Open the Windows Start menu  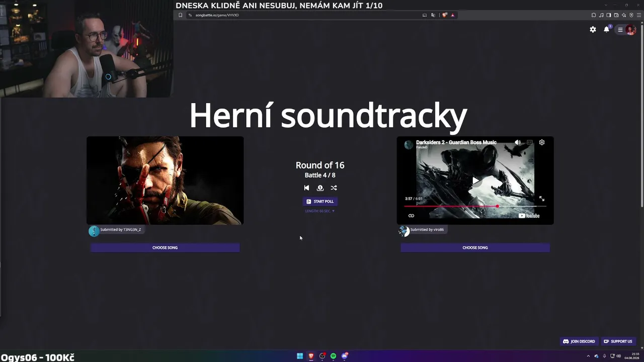pos(300,356)
